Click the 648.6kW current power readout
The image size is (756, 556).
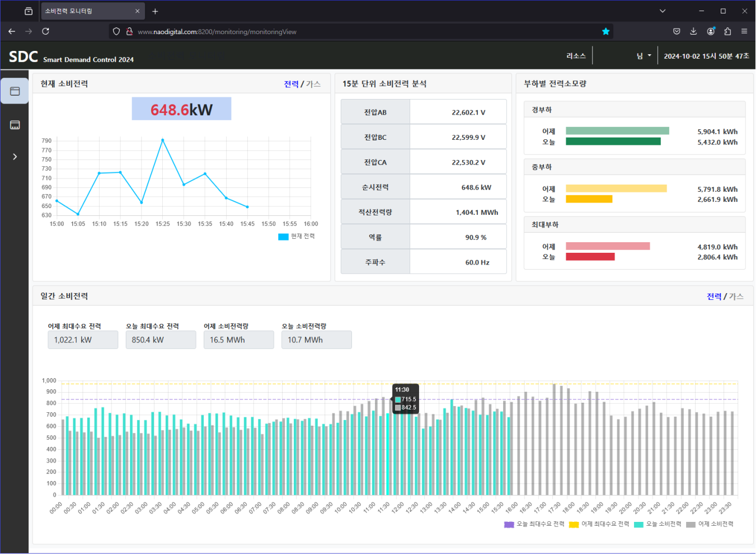pos(181,109)
